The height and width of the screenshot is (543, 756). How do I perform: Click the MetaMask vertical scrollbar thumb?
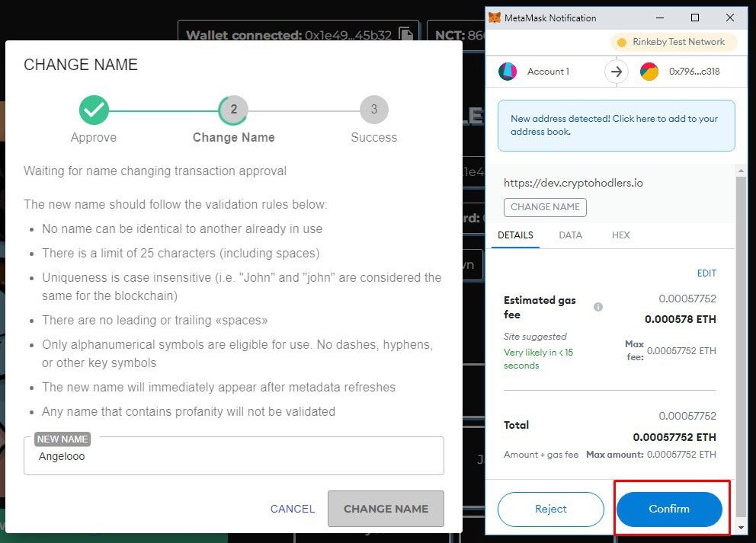pos(741,347)
